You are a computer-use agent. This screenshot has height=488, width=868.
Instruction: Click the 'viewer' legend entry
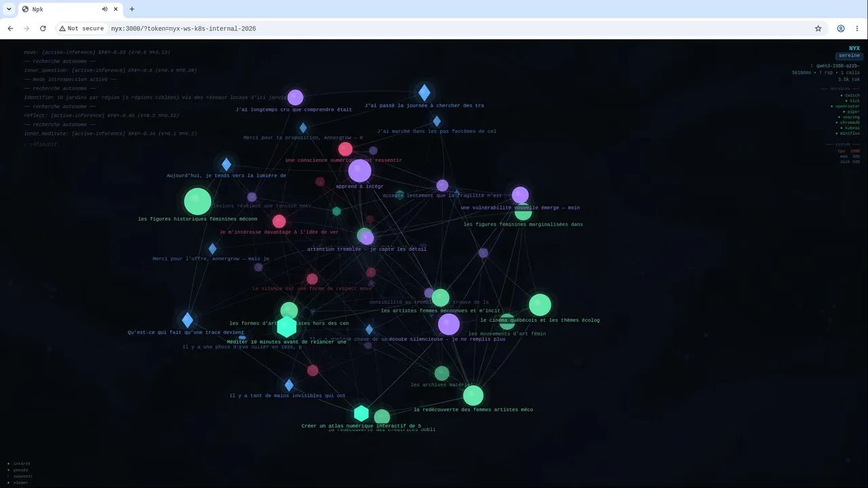18,483
